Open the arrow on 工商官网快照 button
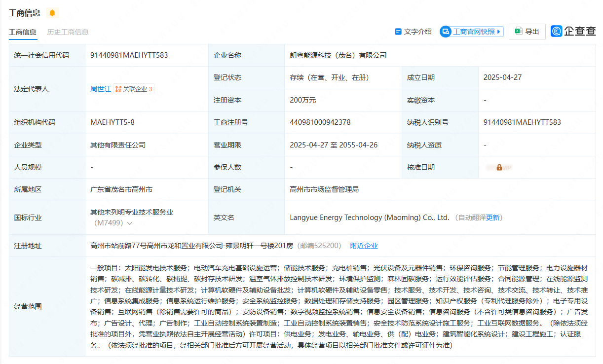This screenshot has height=364, width=603. click(x=499, y=32)
